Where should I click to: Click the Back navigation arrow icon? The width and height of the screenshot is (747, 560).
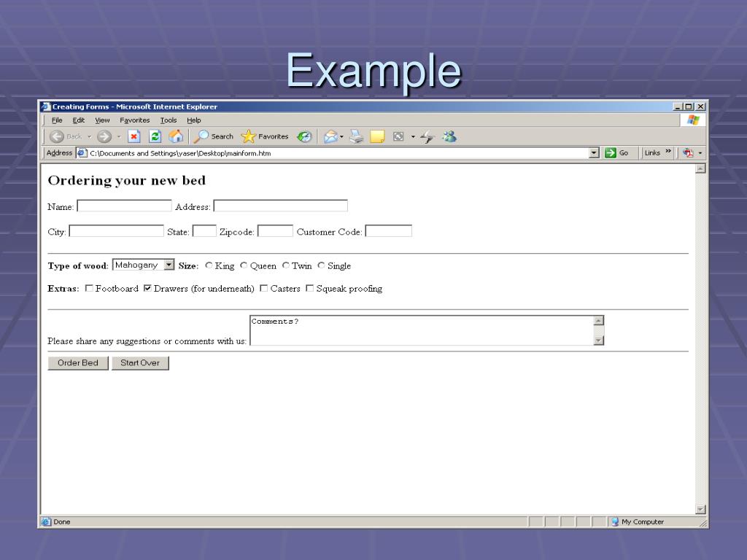click(x=57, y=136)
